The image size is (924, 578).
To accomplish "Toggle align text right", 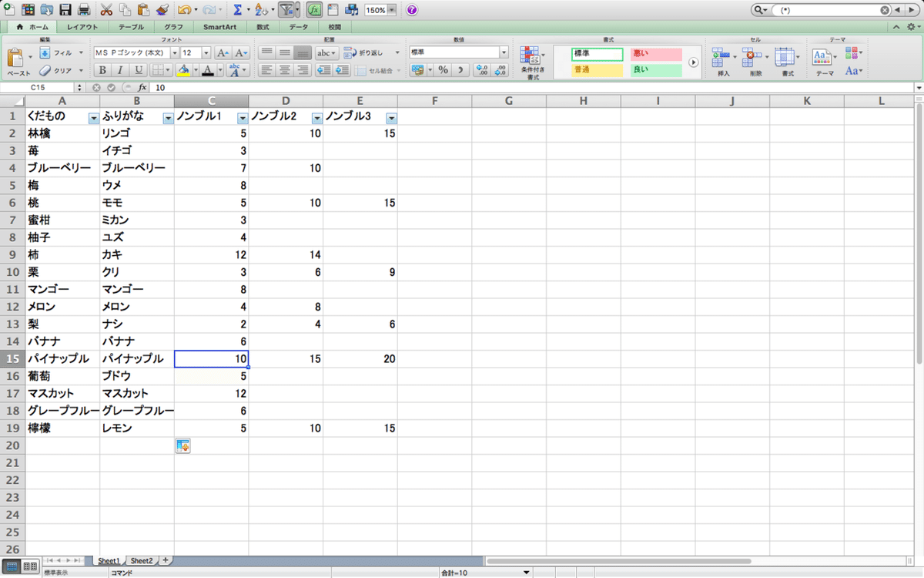I will pos(302,70).
